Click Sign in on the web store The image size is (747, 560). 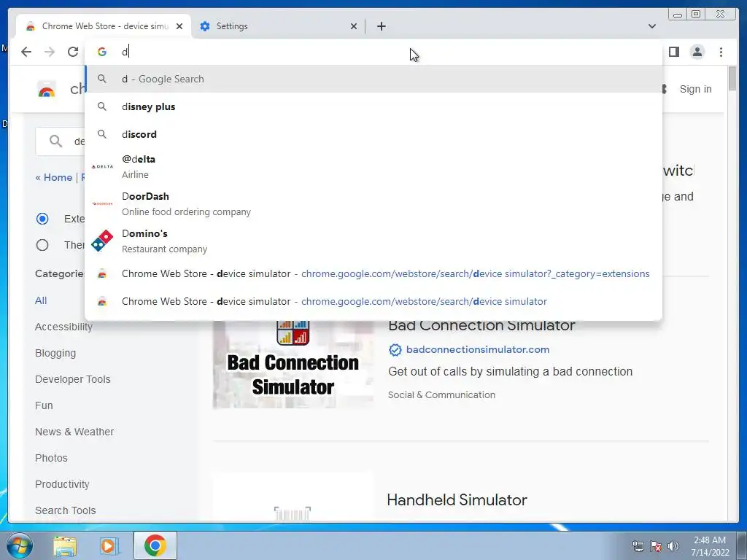pyautogui.click(x=695, y=89)
